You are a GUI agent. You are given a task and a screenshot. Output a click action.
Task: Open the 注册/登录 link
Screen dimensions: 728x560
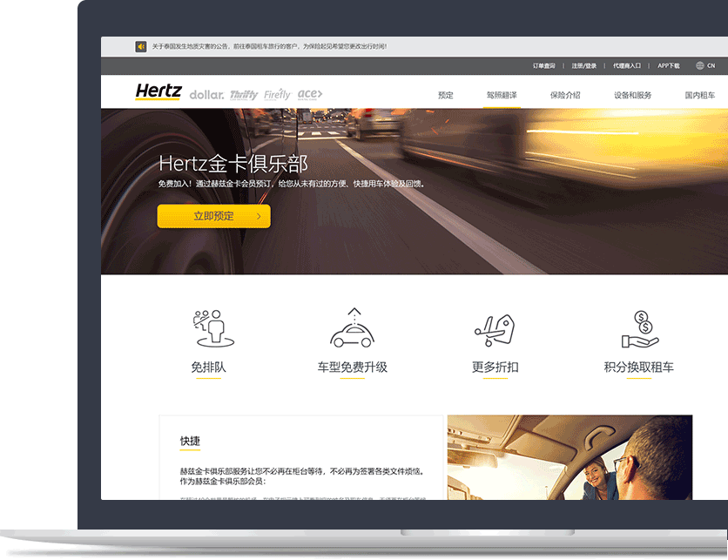coord(584,65)
